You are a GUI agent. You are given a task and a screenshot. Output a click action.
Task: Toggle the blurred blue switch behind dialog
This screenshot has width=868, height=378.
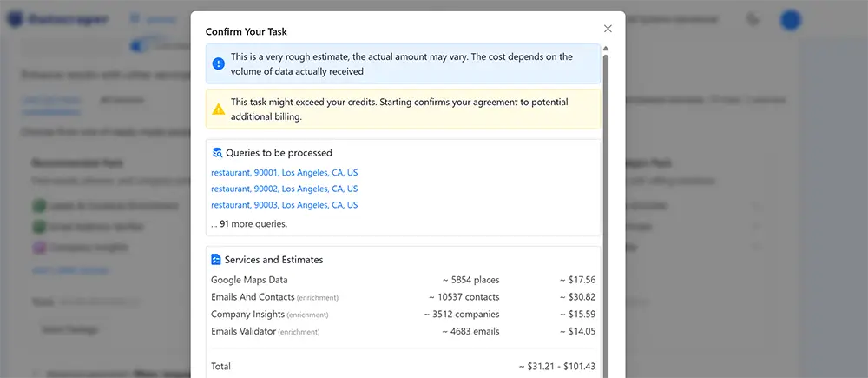[140, 46]
